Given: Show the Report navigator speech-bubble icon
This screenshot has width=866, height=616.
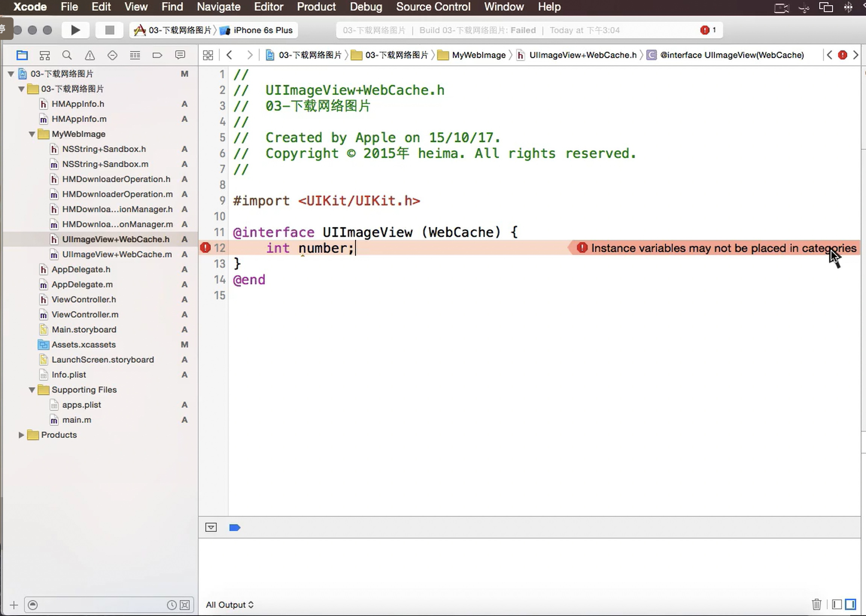Looking at the screenshot, I should click(180, 55).
